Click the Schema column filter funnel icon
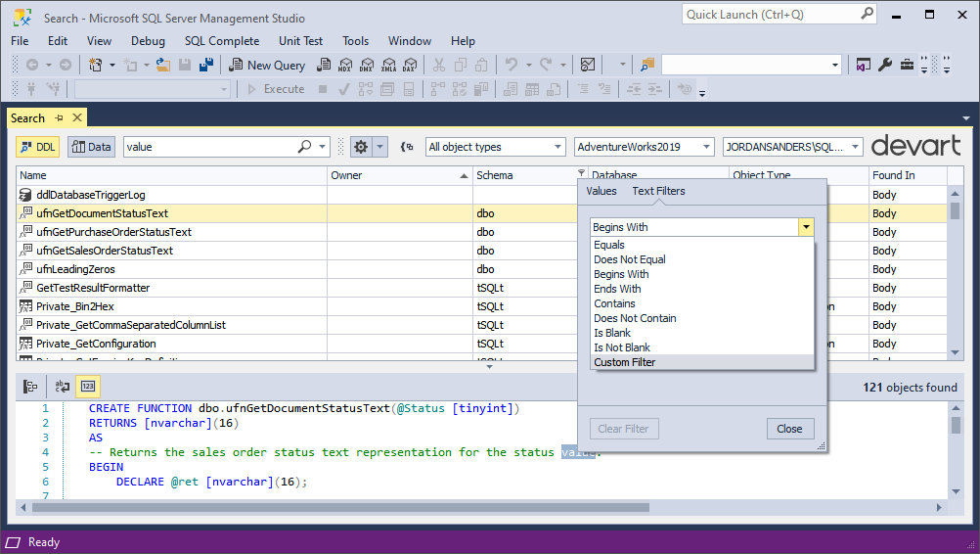Screen dimensions: 980x554 pos(581,172)
